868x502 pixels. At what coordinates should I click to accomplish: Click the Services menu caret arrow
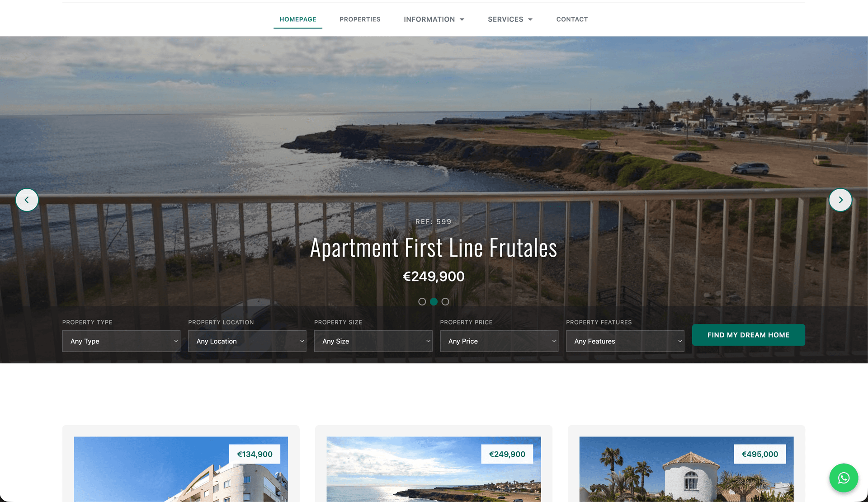coord(530,19)
